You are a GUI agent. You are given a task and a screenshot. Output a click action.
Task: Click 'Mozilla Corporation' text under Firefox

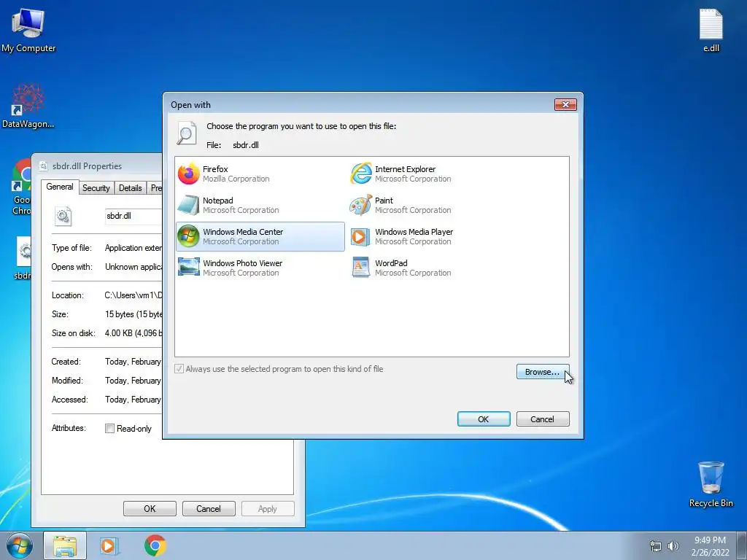[x=236, y=179]
